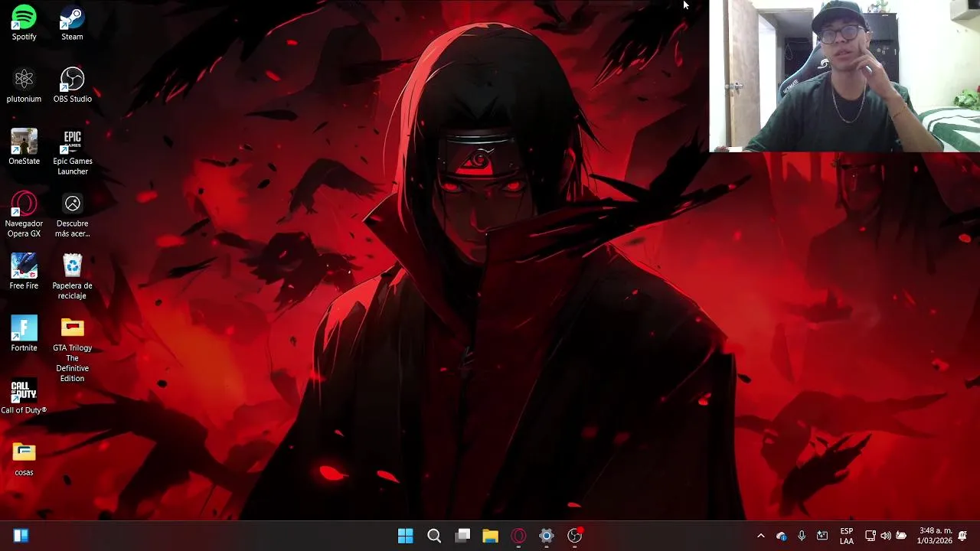Screen dimensions: 980x551
Task: Select the Call of Duty desktop shortcut
Action: tap(24, 396)
